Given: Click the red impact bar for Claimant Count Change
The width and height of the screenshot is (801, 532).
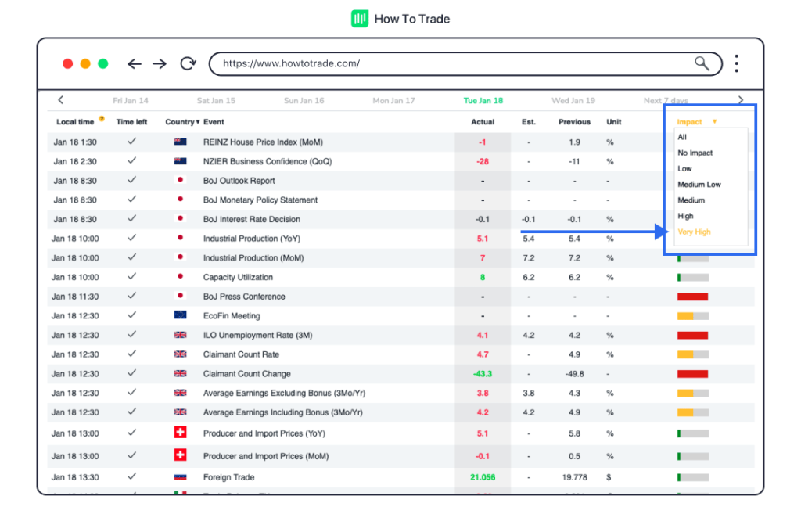Looking at the screenshot, I should click(692, 374).
